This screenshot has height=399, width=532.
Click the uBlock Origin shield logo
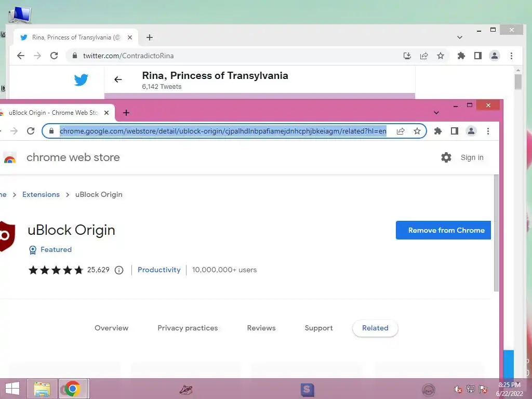coord(7,236)
